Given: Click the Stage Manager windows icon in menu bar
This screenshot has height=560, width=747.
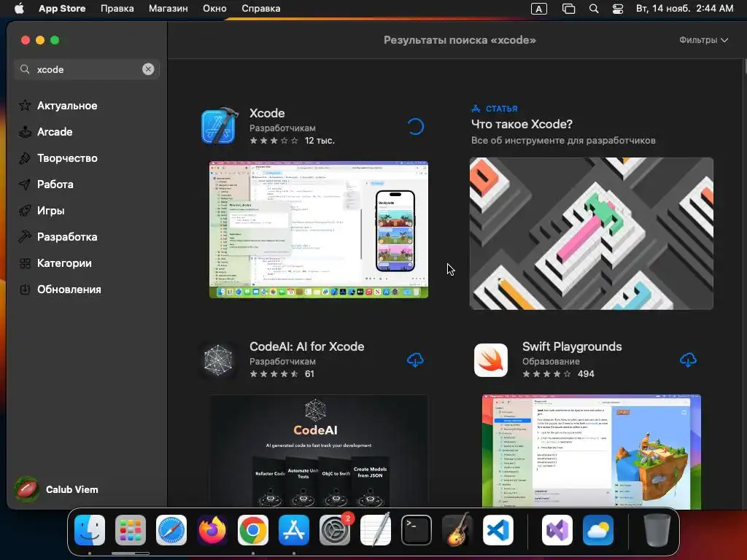Looking at the screenshot, I should [568, 9].
